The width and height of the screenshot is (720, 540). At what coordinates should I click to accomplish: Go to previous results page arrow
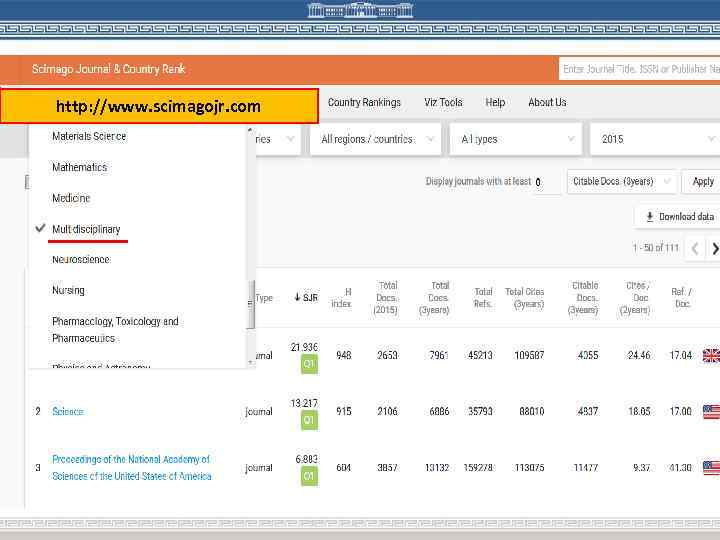pos(695,248)
